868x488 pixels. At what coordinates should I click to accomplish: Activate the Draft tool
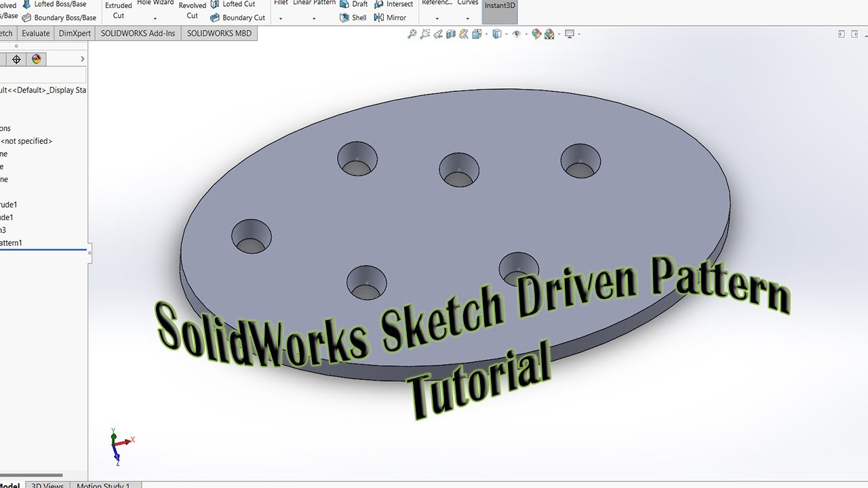[x=354, y=4]
